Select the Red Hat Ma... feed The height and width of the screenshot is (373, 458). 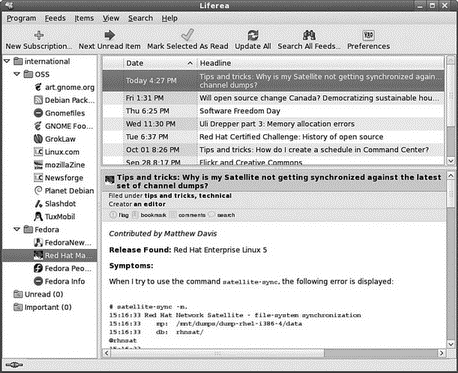coord(50,255)
